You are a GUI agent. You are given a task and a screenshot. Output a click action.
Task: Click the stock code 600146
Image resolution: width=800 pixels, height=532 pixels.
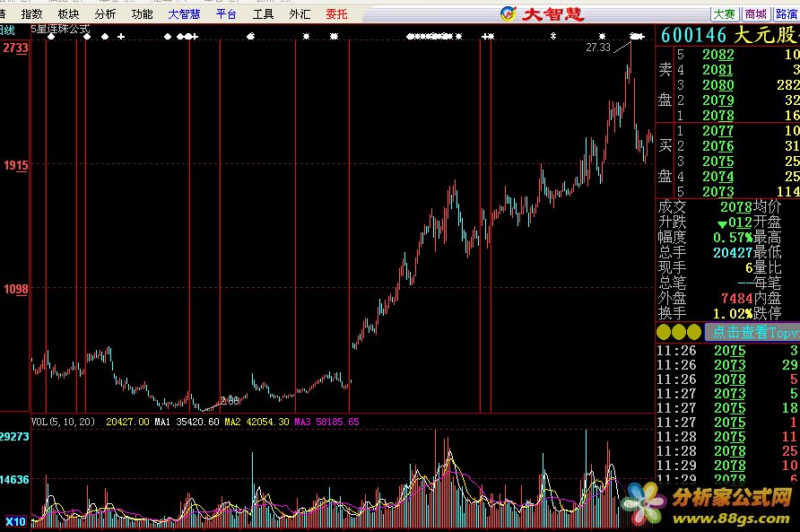tap(693, 35)
